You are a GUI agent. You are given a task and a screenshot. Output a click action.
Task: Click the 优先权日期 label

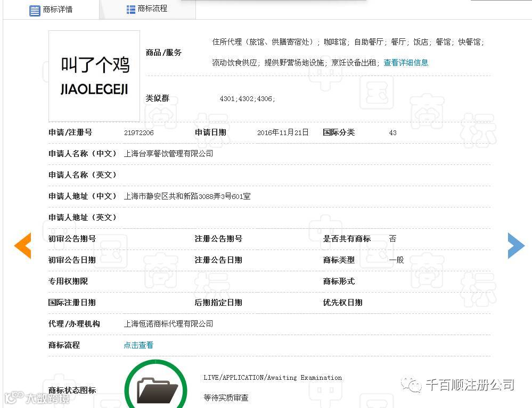coord(342,303)
